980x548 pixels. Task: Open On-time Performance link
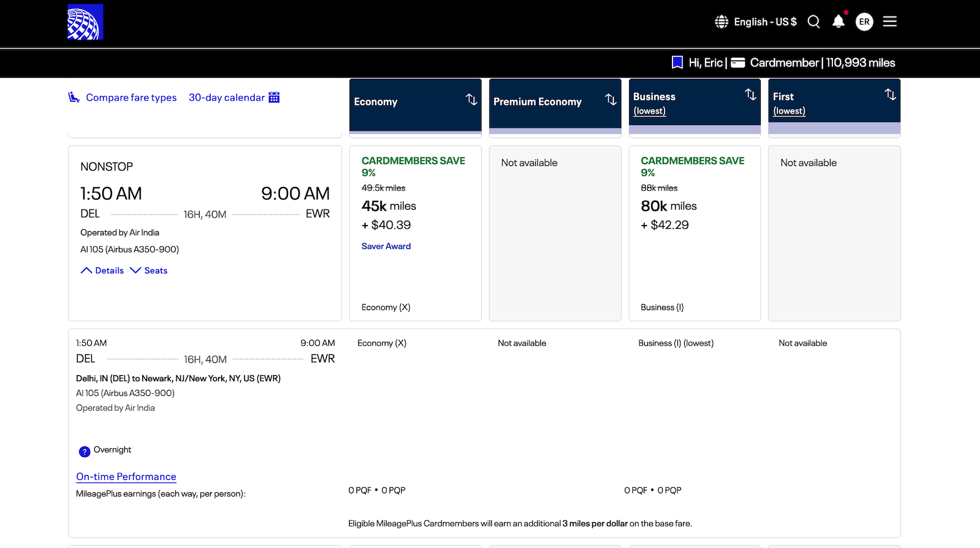click(x=126, y=477)
